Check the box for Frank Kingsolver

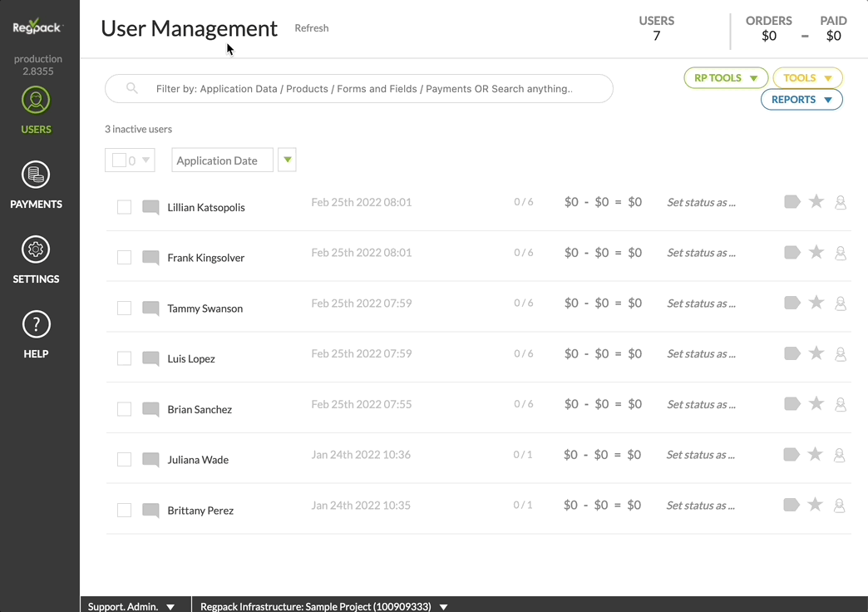pyautogui.click(x=124, y=258)
